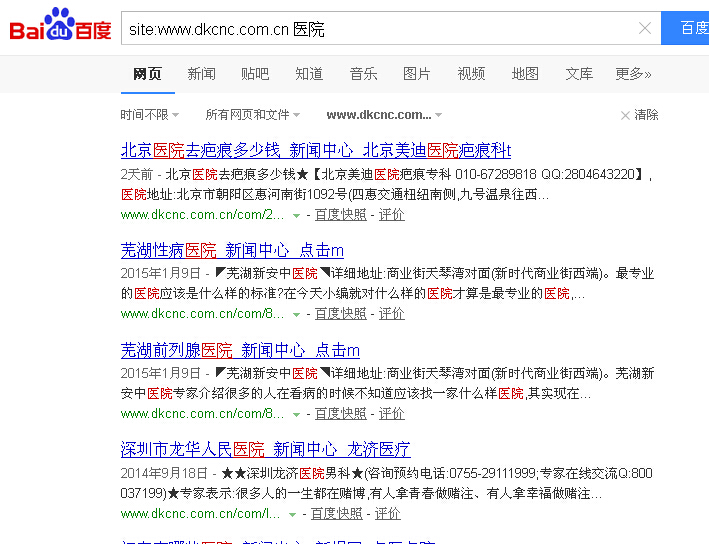Expand the green arrow beside 芜湖前列腺医院 URL
This screenshot has width=709, height=544.
pyautogui.click(x=296, y=415)
